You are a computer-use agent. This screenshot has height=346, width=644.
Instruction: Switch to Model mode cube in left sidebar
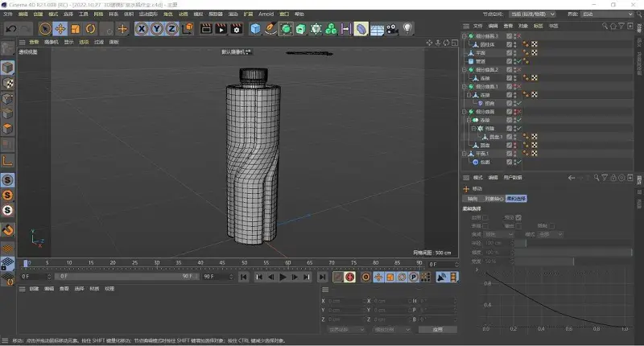[8, 68]
